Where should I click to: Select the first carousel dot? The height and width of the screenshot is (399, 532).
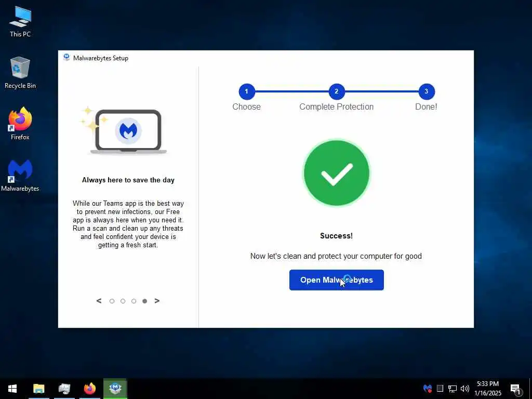[112, 301]
